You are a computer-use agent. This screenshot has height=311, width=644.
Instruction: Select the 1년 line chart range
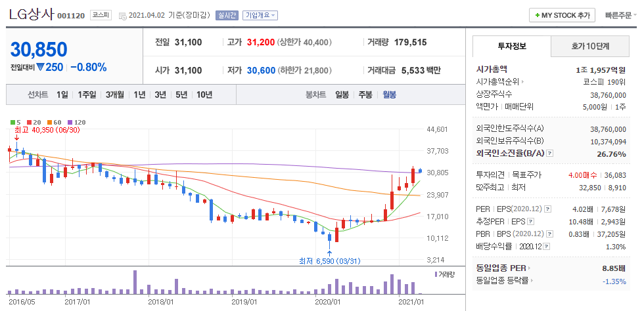(x=139, y=94)
